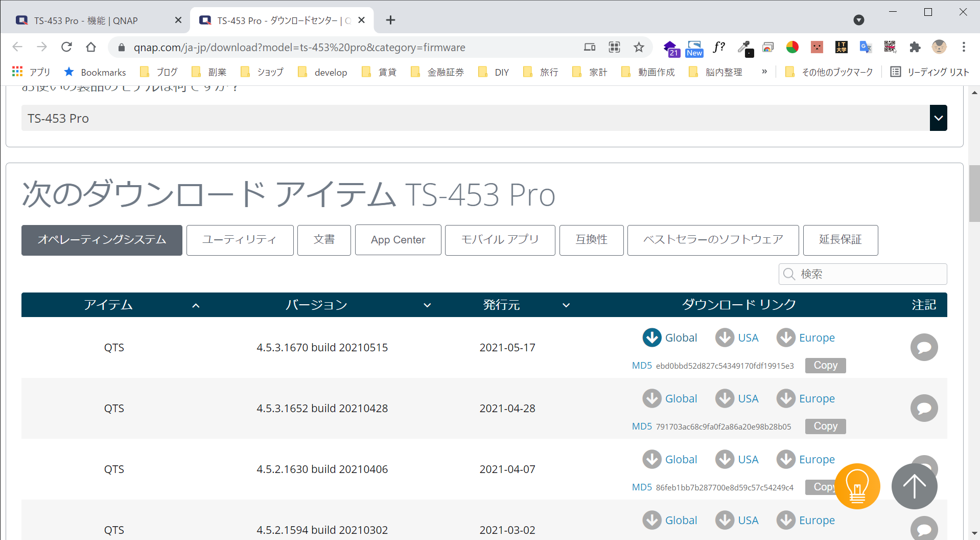980x540 pixels.
Task: Copy MD5 for build 20210515
Action: click(x=825, y=365)
